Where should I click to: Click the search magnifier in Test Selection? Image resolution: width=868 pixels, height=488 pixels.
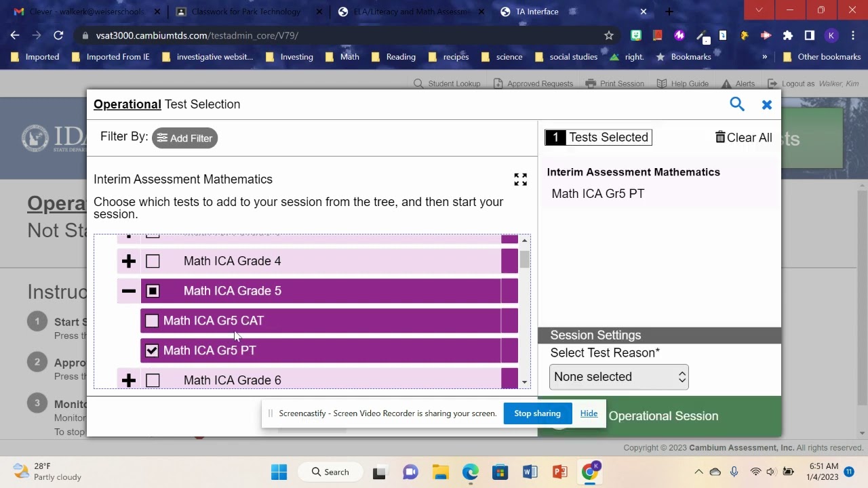pyautogui.click(x=737, y=104)
